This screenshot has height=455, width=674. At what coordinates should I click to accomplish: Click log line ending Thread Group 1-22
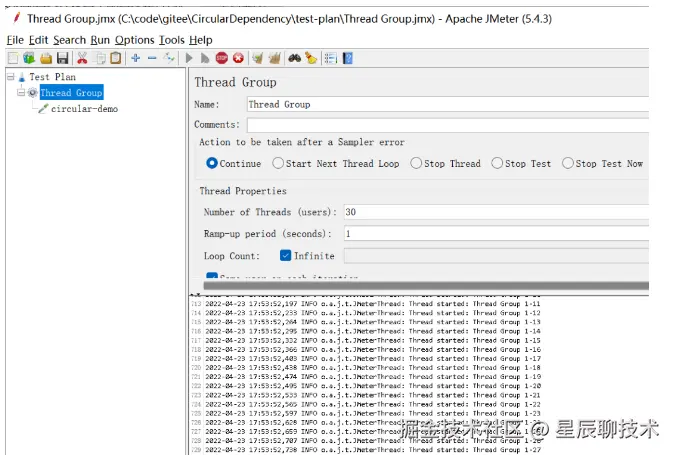tap(373, 404)
